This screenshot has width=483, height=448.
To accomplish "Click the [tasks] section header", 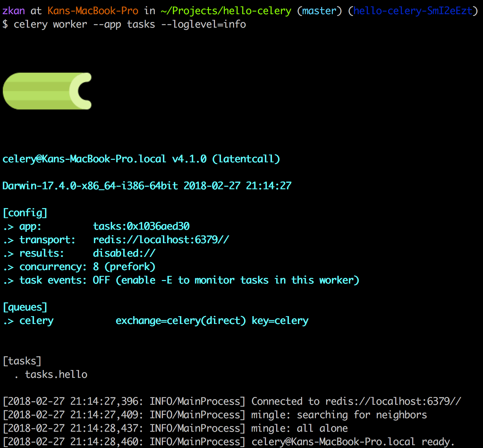I will coord(22,361).
